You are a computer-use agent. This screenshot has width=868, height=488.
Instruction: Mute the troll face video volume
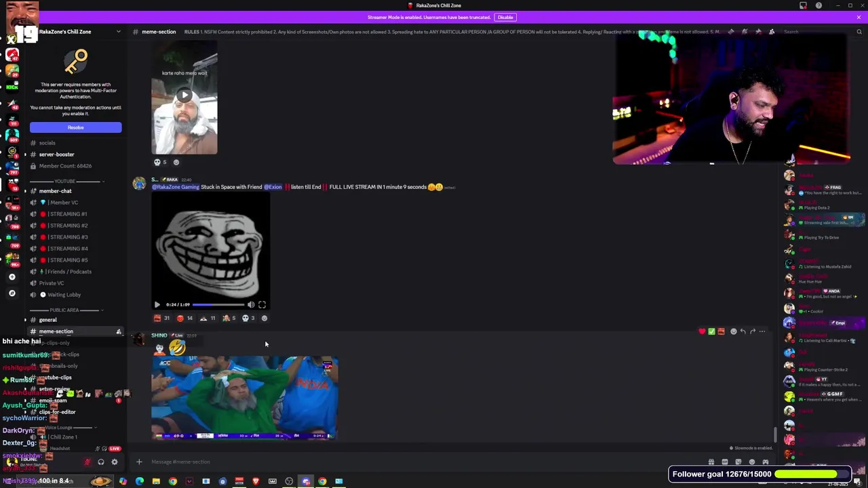(x=251, y=305)
